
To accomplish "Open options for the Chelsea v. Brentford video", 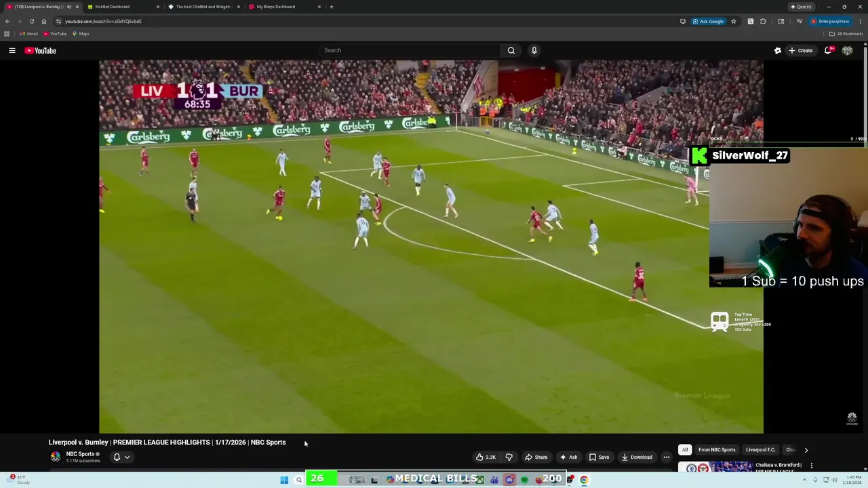I will point(811,466).
